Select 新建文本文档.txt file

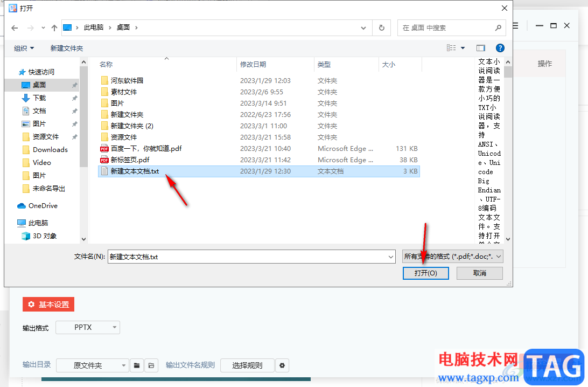(x=259, y=171)
